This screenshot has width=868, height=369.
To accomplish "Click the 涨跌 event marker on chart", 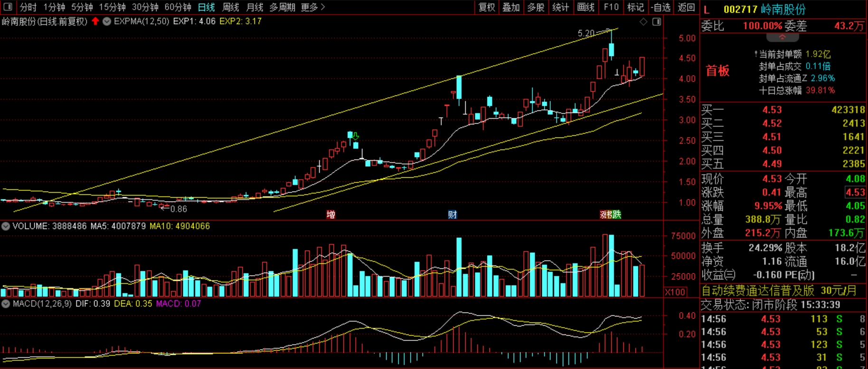I will [x=610, y=215].
